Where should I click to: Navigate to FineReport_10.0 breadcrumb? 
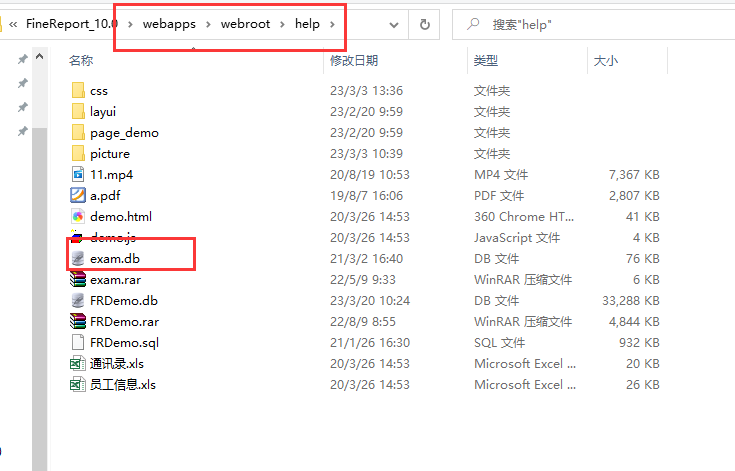click(x=72, y=24)
